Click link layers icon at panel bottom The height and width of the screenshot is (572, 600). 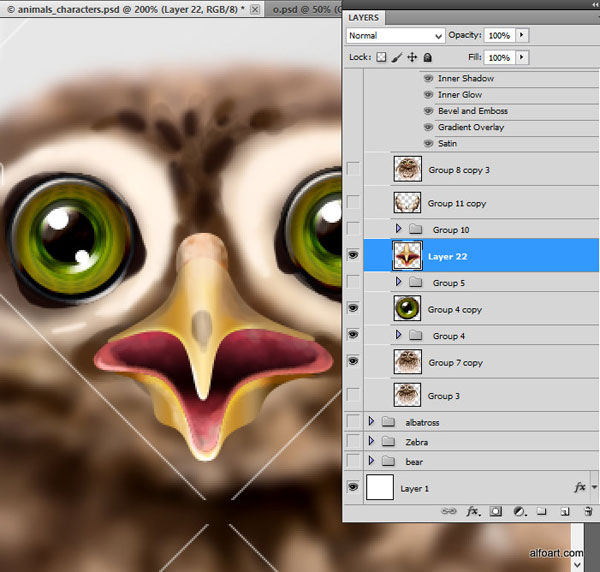coord(449,511)
